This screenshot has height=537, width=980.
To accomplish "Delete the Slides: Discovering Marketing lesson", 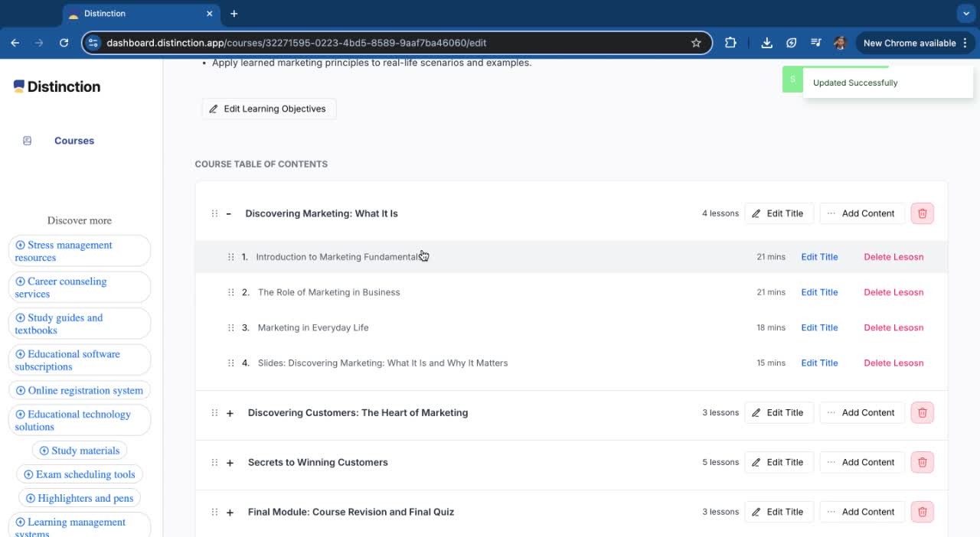I will click(893, 363).
